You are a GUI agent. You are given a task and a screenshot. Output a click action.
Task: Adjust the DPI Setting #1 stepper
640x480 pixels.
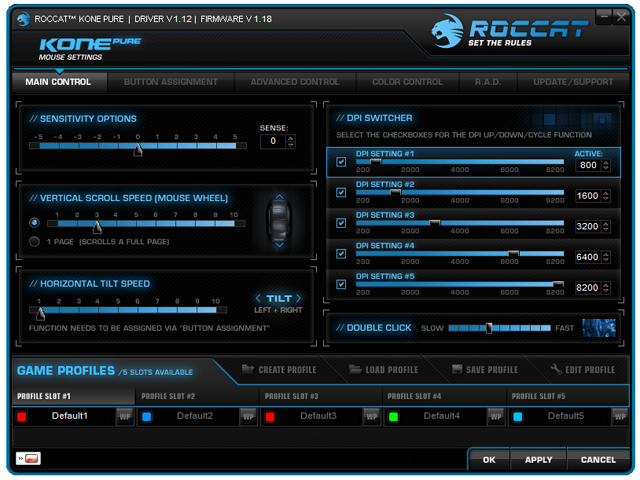(x=606, y=165)
